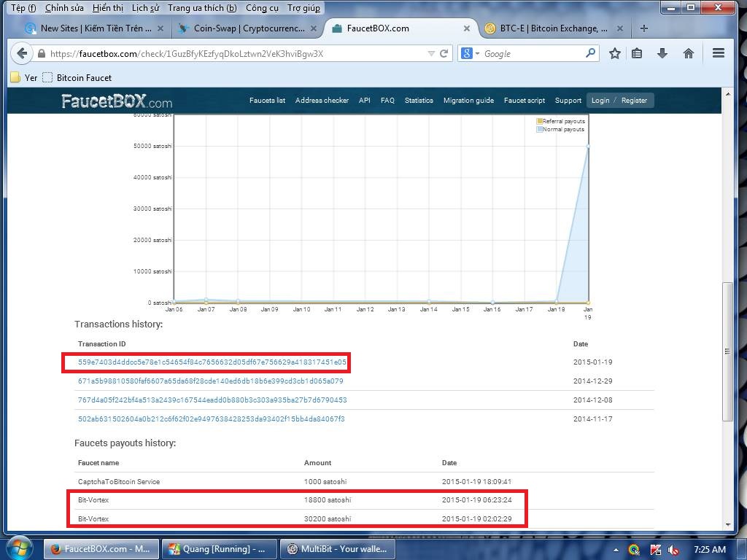Close the BTC-E tab
747x560 pixels.
point(620,28)
